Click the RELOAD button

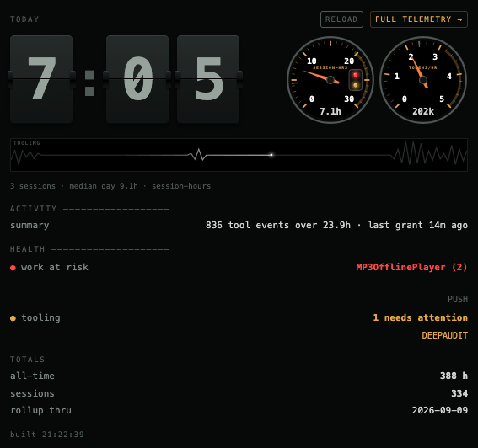click(341, 19)
